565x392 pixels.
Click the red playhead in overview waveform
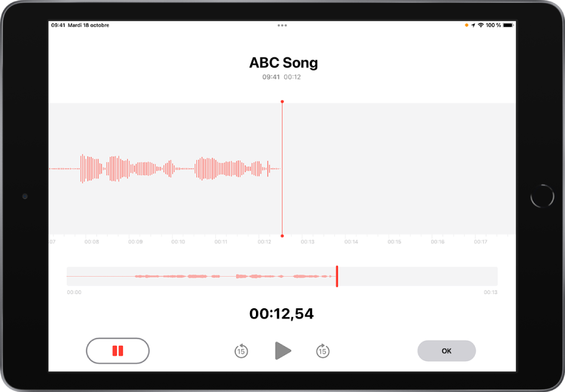coord(337,276)
